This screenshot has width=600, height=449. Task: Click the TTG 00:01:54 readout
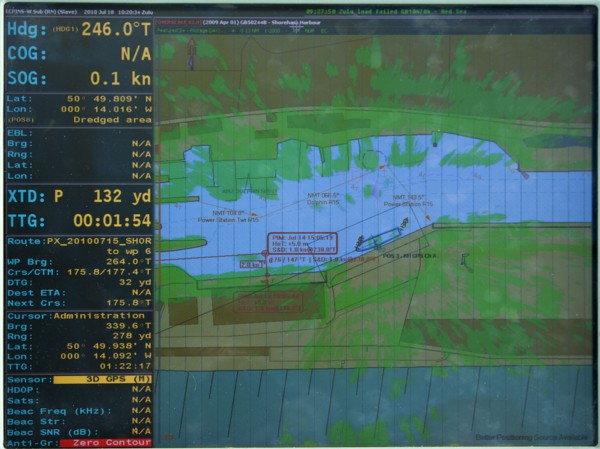pos(79,221)
